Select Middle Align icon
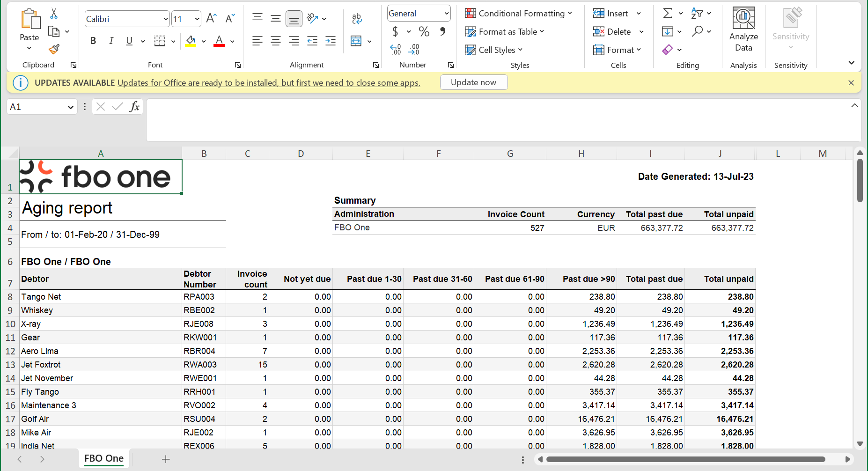 [x=276, y=18]
